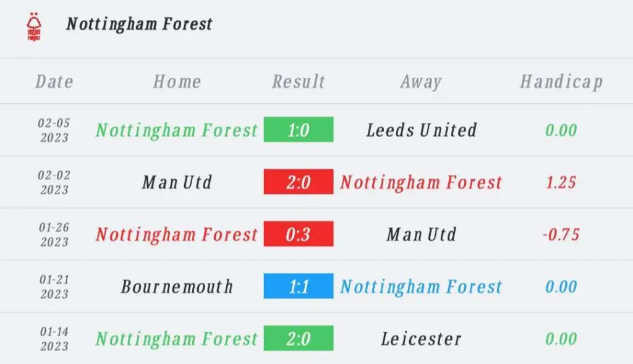This screenshot has height=364, width=633.
Task: Select the Handicap column header
Action: [561, 82]
